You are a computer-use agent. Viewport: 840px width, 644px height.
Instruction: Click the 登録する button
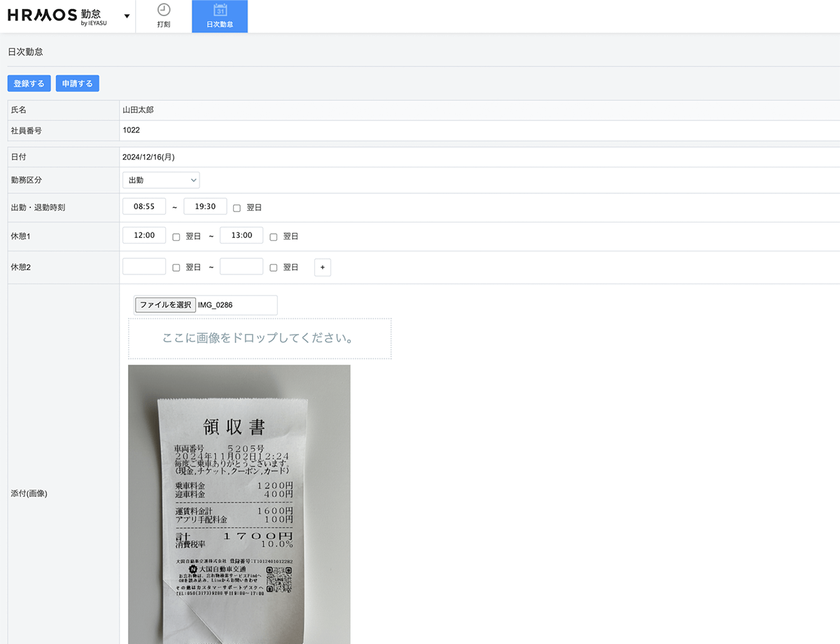coord(29,83)
